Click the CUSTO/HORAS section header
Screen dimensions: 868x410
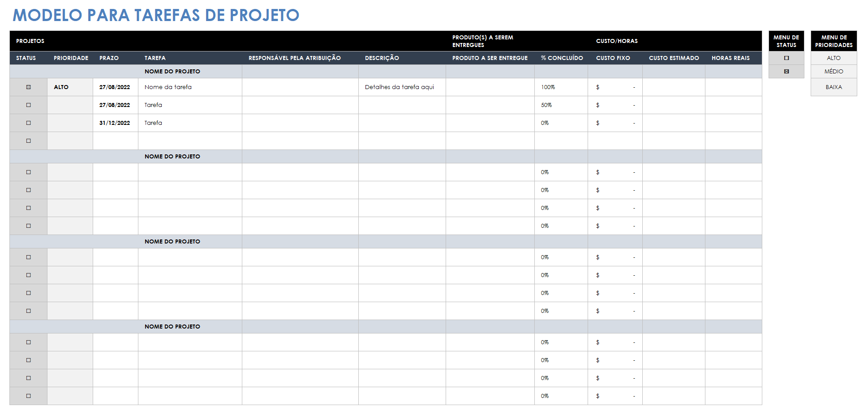coord(617,41)
